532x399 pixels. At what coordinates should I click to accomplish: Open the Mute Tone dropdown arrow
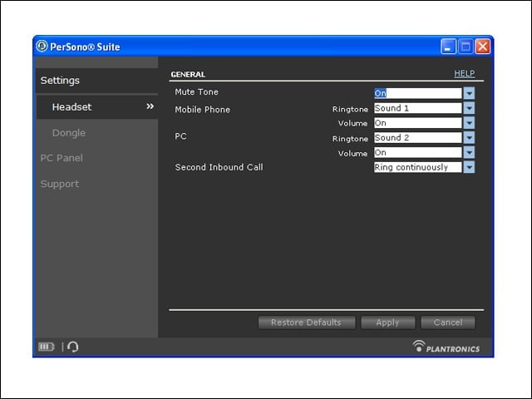point(469,93)
